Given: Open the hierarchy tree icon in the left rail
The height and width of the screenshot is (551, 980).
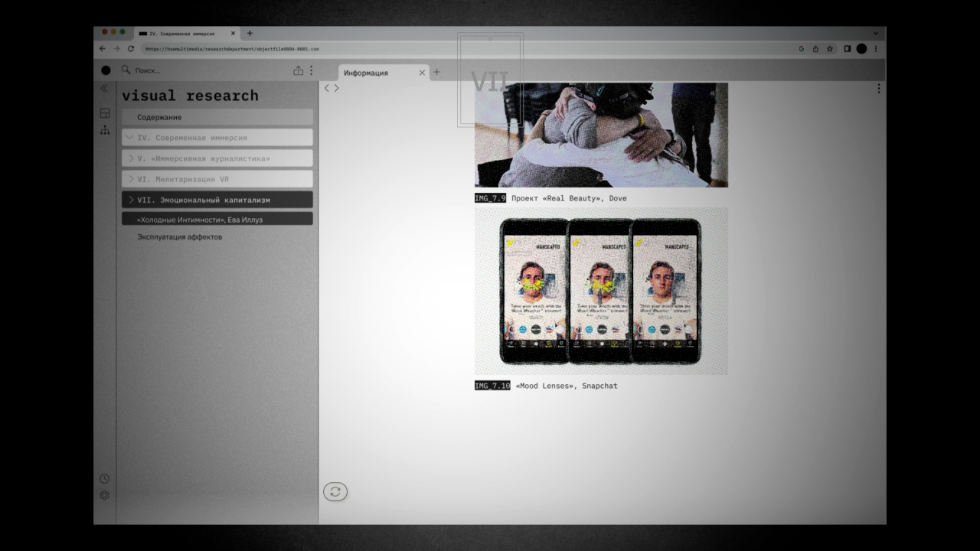Looking at the screenshot, I should pyautogui.click(x=105, y=130).
